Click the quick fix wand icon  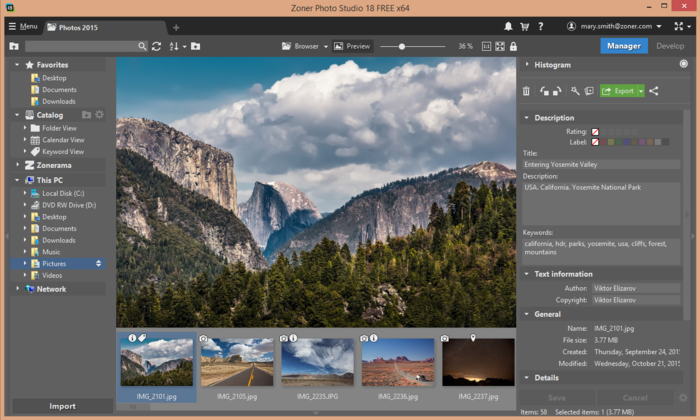pyautogui.click(x=575, y=91)
